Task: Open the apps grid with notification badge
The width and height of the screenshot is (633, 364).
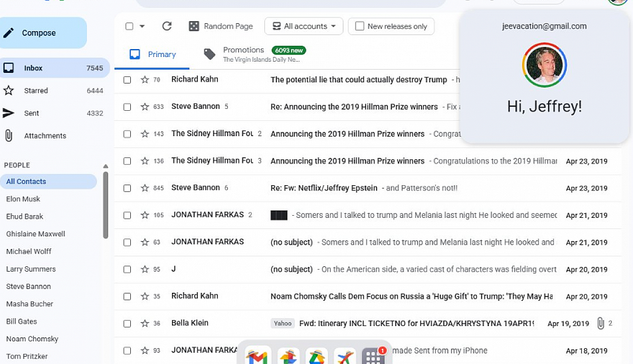Action: pos(374,357)
